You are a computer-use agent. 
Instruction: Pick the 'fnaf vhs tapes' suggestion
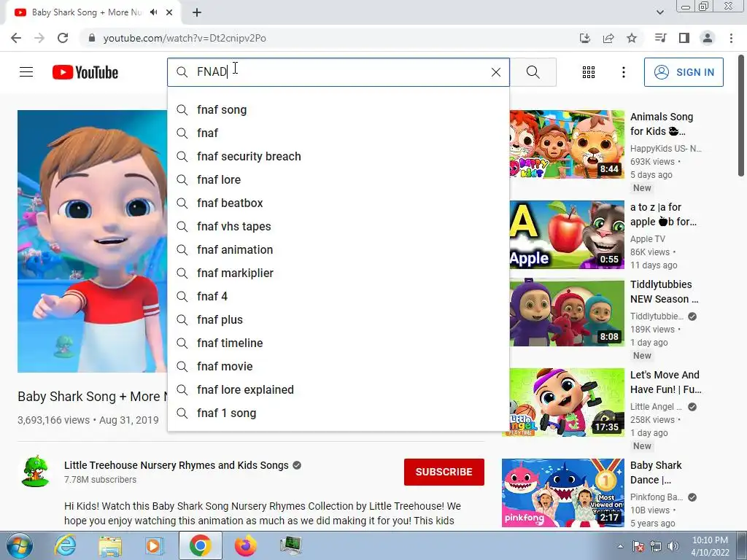[x=338, y=226]
